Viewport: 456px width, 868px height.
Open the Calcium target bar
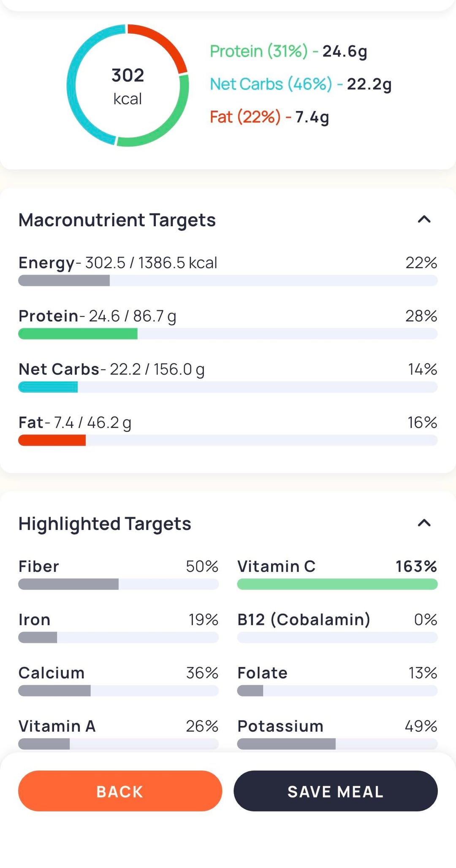(x=118, y=690)
